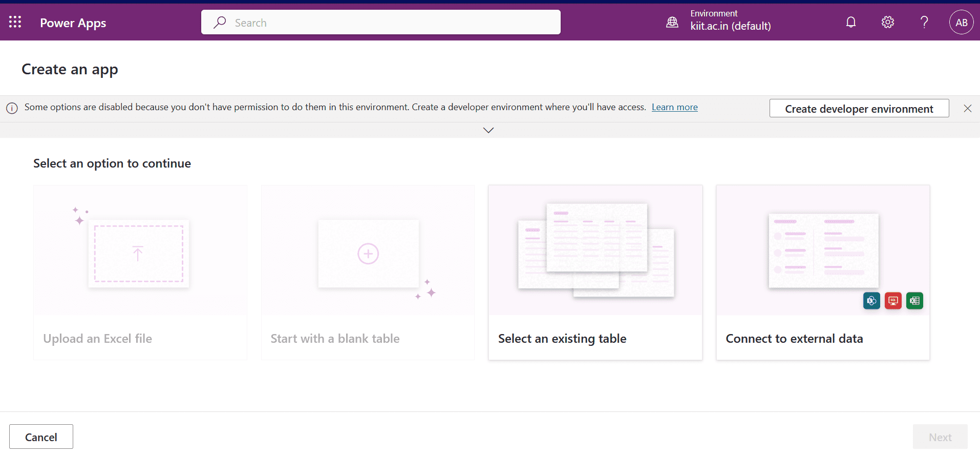
Task: Click the help question mark icon
Action: coord(924,22)
